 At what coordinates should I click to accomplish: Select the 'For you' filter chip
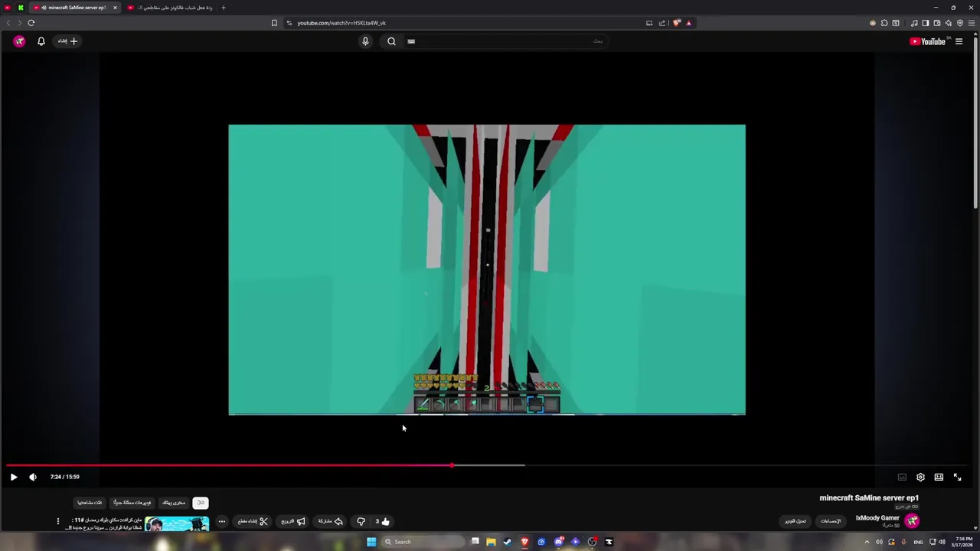pyautogui.click(x=174, y=503)
